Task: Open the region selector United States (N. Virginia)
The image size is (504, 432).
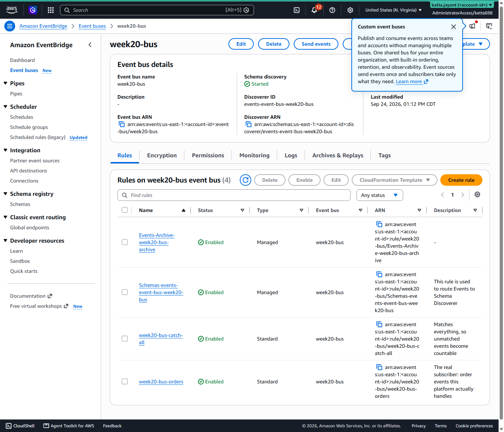Action: [393, 10]
